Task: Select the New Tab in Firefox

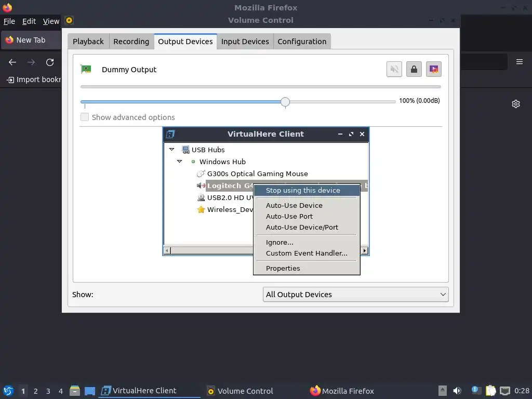Action: (x=31, y=40)
